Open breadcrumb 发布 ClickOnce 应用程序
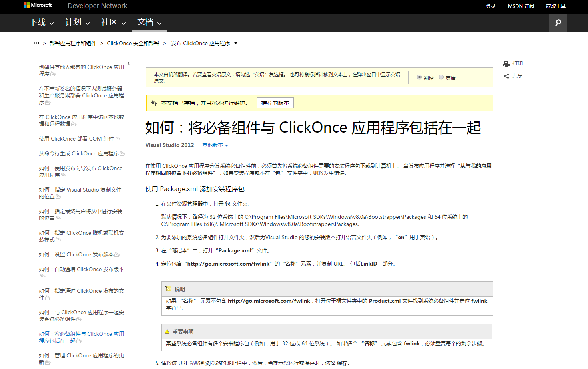The height and width of the screenshot is (369, 588). point(201,43)
